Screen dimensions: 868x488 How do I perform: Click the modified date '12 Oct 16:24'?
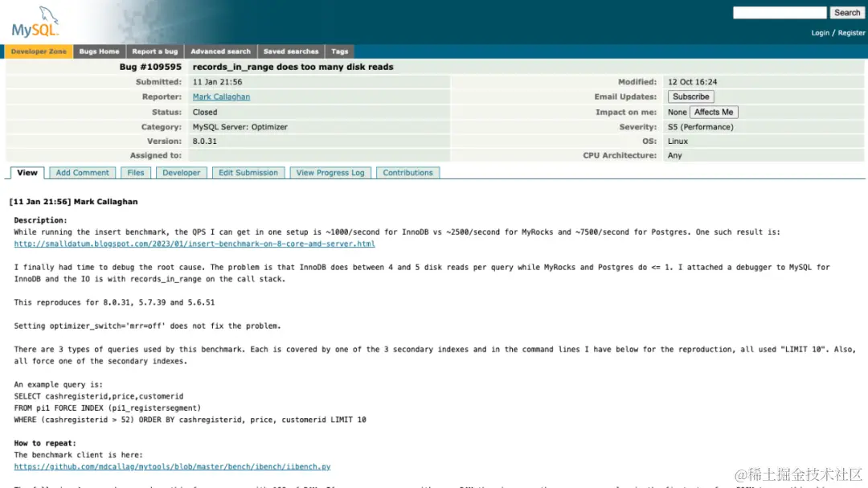click(x=692, y=82)
